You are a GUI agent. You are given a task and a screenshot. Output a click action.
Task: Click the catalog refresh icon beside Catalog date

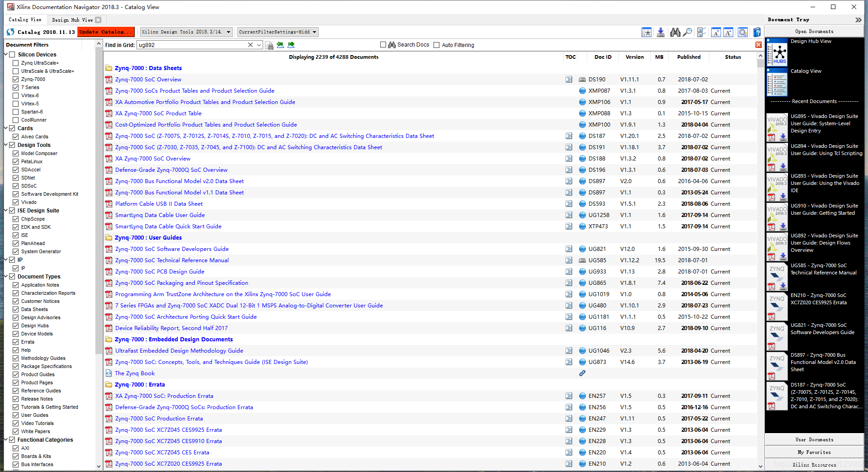10,32
